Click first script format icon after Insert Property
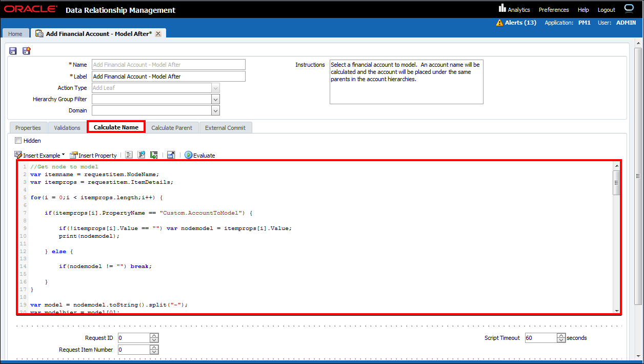Image resolution: width=644 pixels, height=364 pixels. click(129, 155)
